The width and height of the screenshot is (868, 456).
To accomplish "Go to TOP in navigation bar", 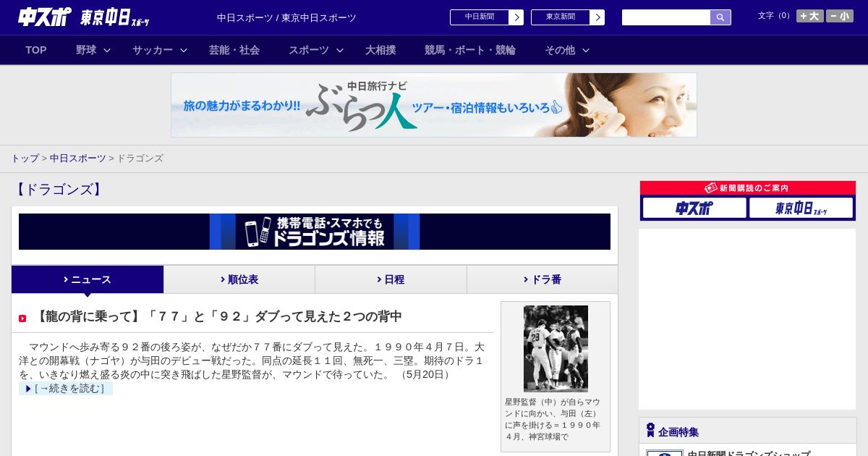I will click(36, 50).
